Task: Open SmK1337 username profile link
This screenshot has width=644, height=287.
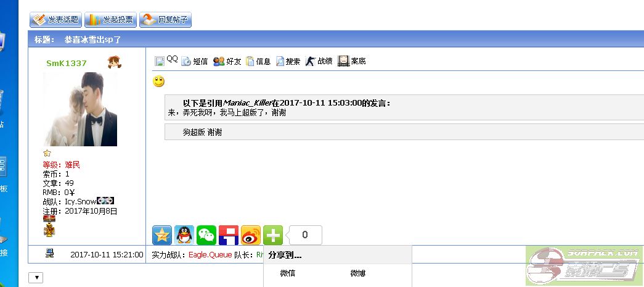Action: (x=66, y=63)
